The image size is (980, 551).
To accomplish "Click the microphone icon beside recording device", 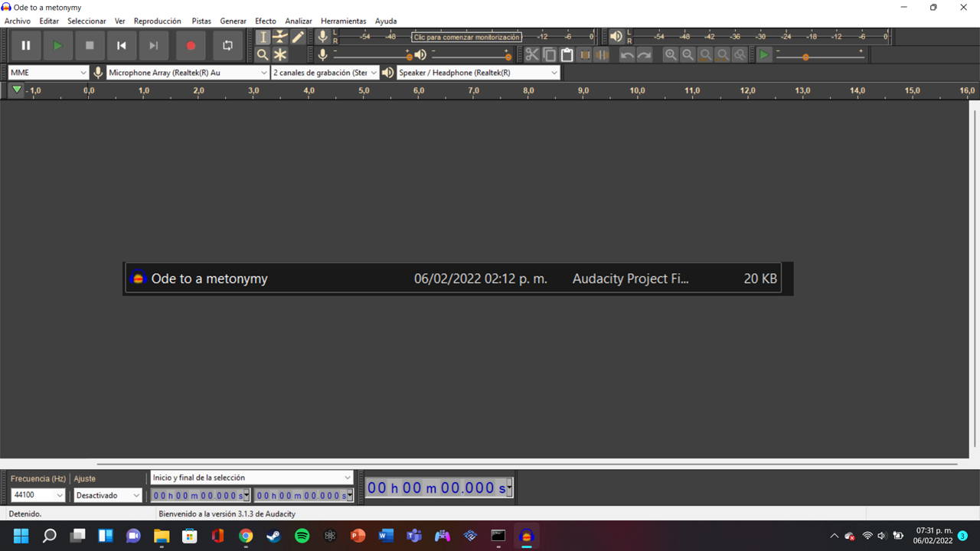I will pyautogui.click(x=98, y=73).
